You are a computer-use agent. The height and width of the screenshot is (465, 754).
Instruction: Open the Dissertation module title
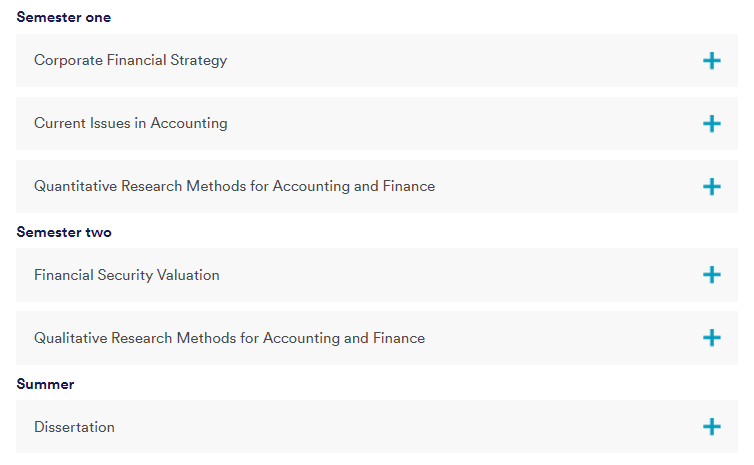(x=74, y=427)
